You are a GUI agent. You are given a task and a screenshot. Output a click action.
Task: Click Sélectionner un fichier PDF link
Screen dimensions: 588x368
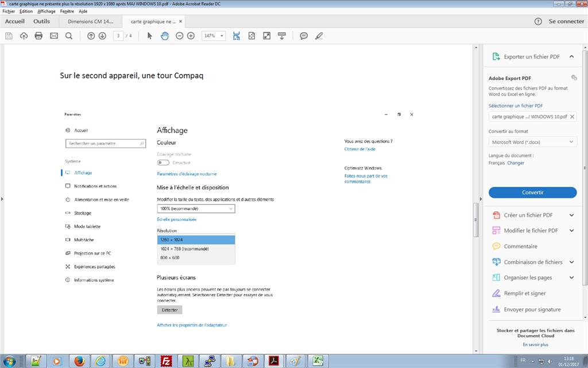[516, 106]
